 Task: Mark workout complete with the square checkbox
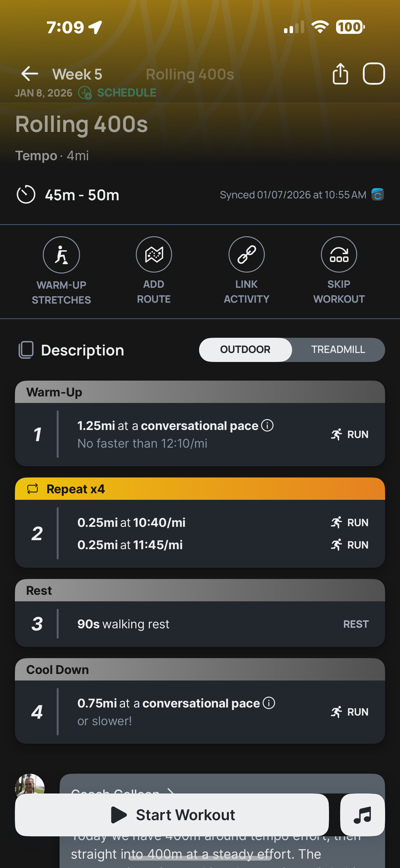pos(373,74)
